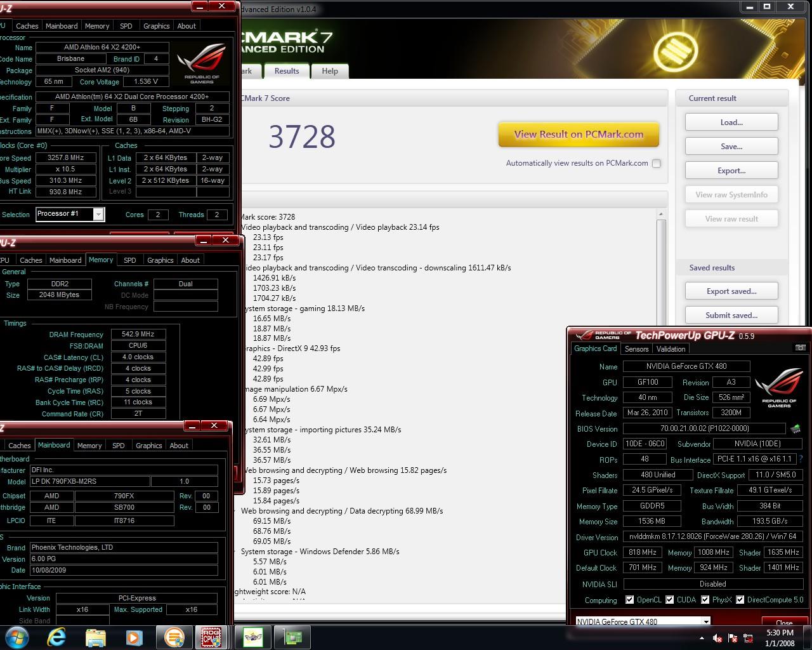Select the Graphics Card tab in GPU-Z
Viewport: 812px width, 650px height.
tap(595, 348)
